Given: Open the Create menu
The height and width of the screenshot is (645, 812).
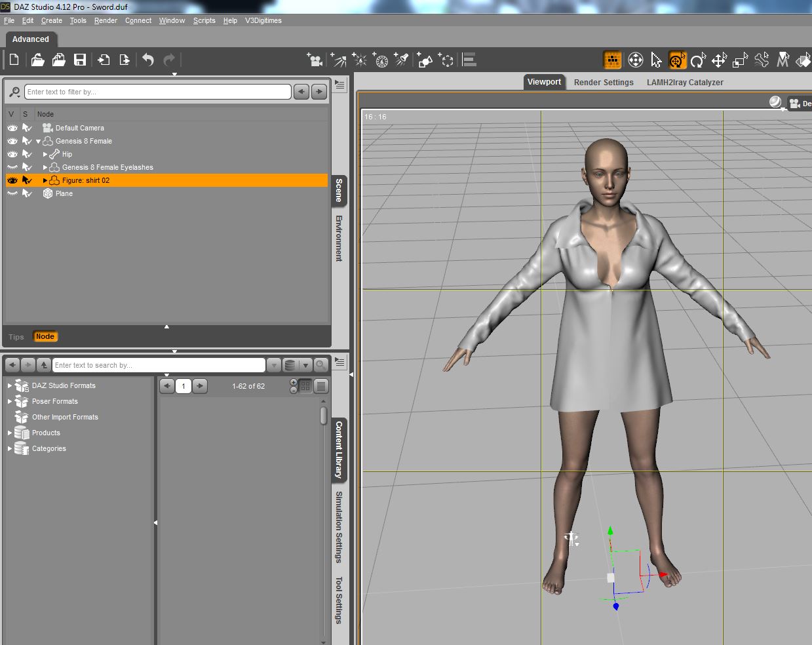Looking at the screenshot, I should click(x=52, y=20).
